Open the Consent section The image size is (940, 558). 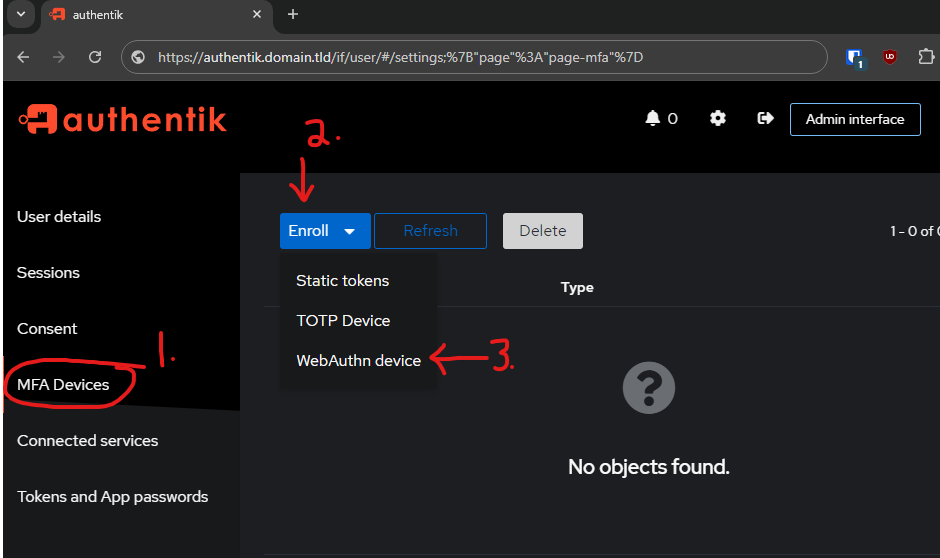coord(47,328)
